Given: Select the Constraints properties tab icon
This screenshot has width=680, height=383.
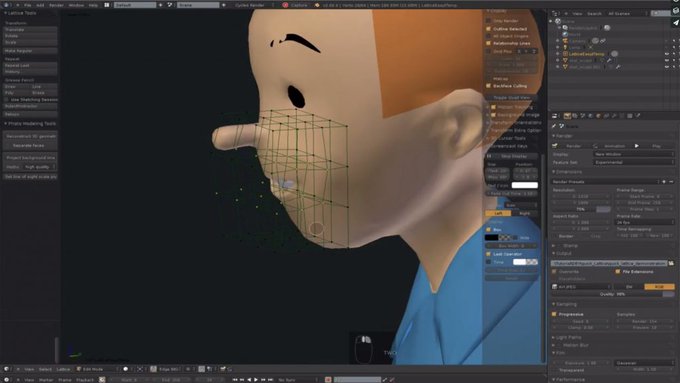Looking at the screenshot, I should click(x=606, y=116).
